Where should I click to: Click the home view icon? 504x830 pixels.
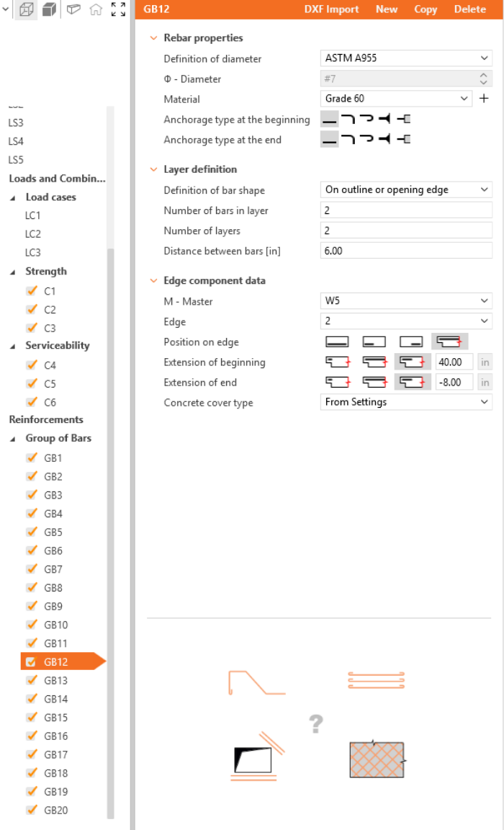pos(96,10)
